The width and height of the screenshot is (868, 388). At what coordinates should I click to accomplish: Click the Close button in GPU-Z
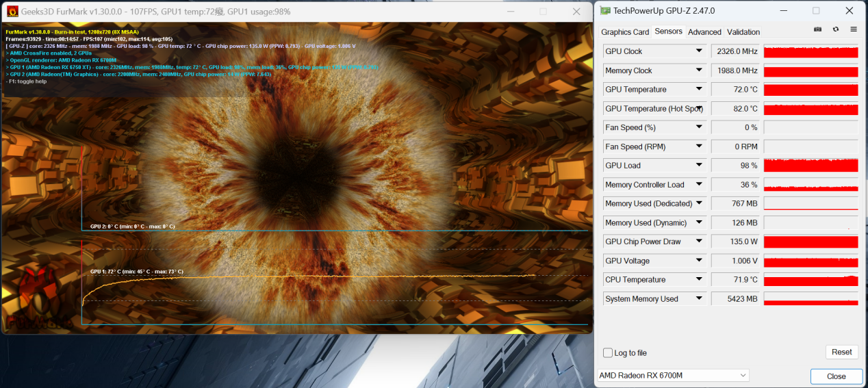coord(836,376)
